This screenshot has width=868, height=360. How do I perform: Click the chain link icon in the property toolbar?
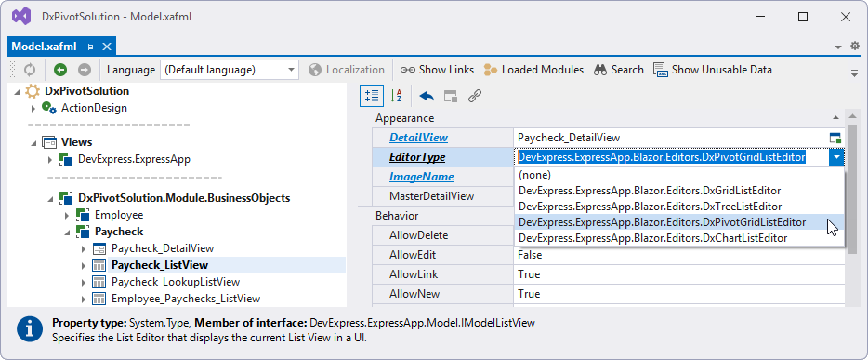[x=474, y=96]
